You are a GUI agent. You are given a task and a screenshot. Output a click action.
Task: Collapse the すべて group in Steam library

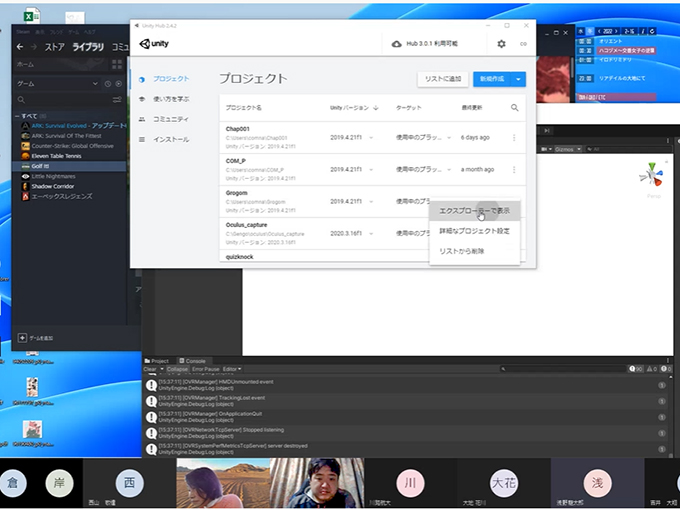click(x=17, y=116)
